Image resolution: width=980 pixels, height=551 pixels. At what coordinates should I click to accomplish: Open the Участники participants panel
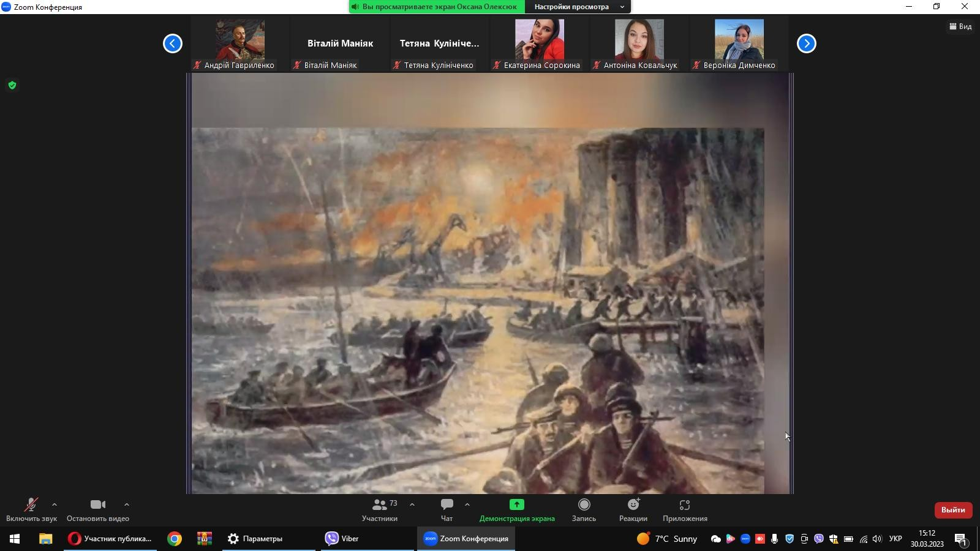[x=380, y=510]
